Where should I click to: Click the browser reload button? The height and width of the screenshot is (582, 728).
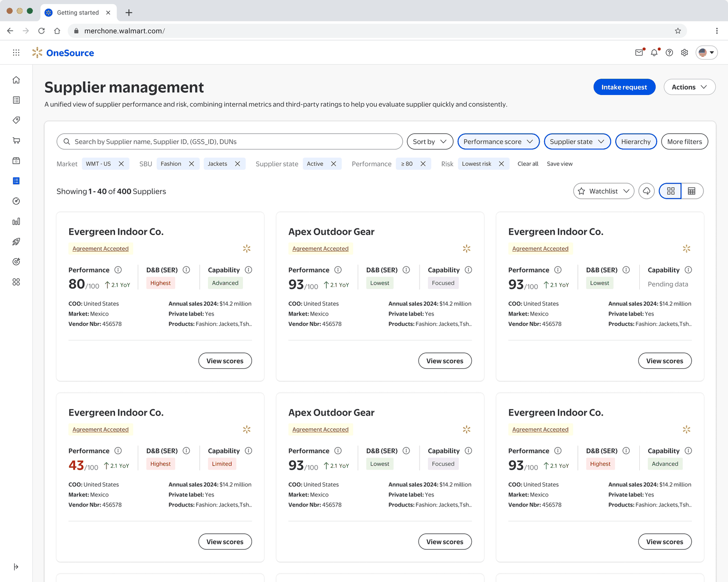tap(41, 31)
